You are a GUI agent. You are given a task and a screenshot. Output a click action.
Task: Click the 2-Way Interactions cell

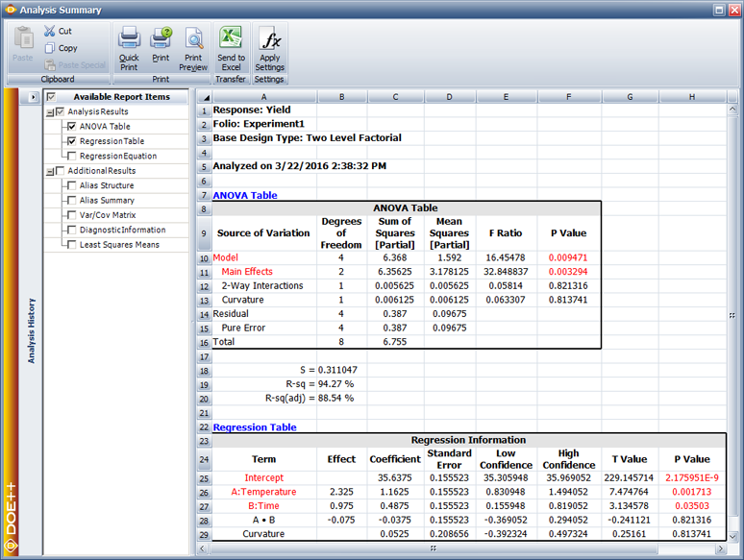262,286
